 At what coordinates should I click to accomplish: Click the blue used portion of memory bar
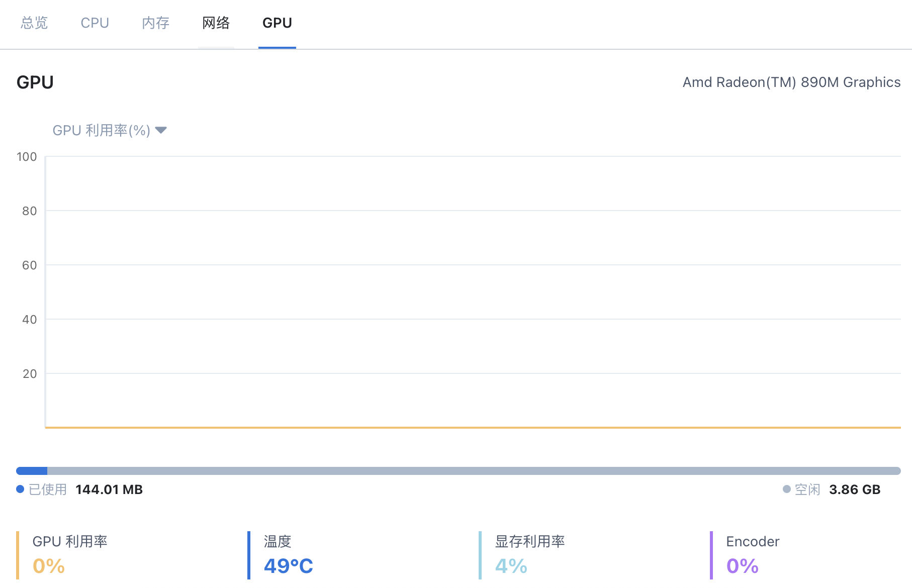(x=32, y=471)
